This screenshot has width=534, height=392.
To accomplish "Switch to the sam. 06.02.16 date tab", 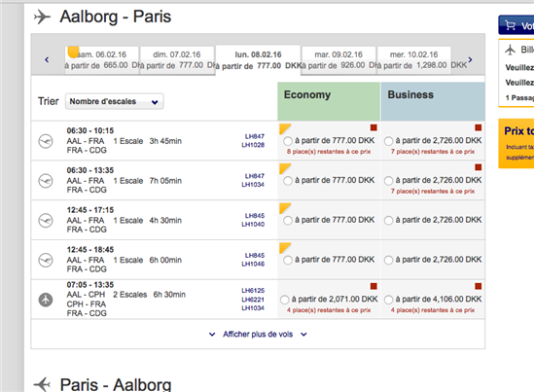I will [102, 60].
